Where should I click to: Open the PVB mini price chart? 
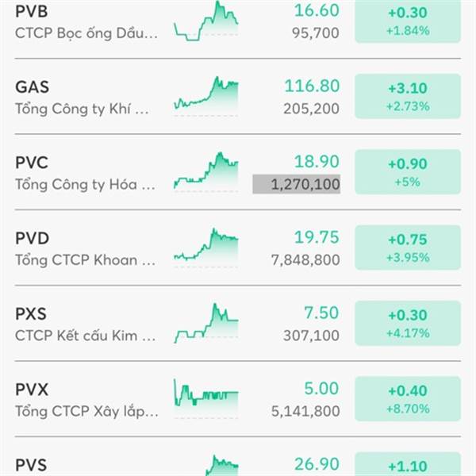(x=205, y=21)
